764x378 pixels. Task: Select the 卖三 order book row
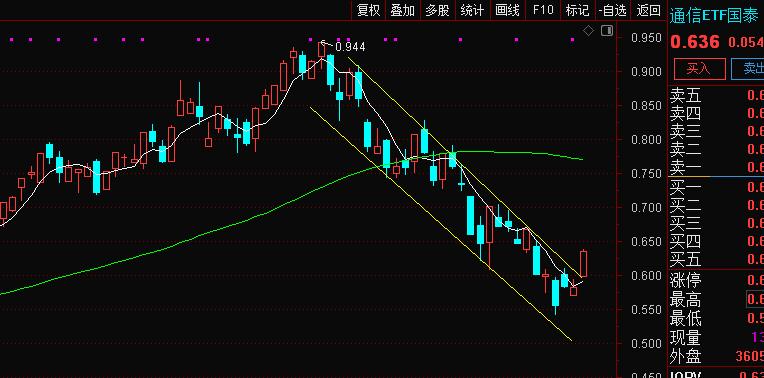(716, 132)
